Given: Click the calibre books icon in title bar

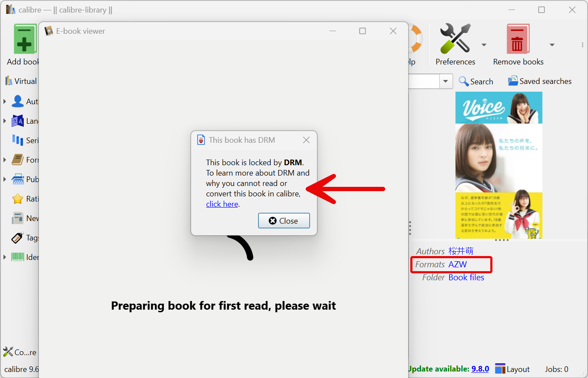Looking at the screenshot, I should (11, 10).
